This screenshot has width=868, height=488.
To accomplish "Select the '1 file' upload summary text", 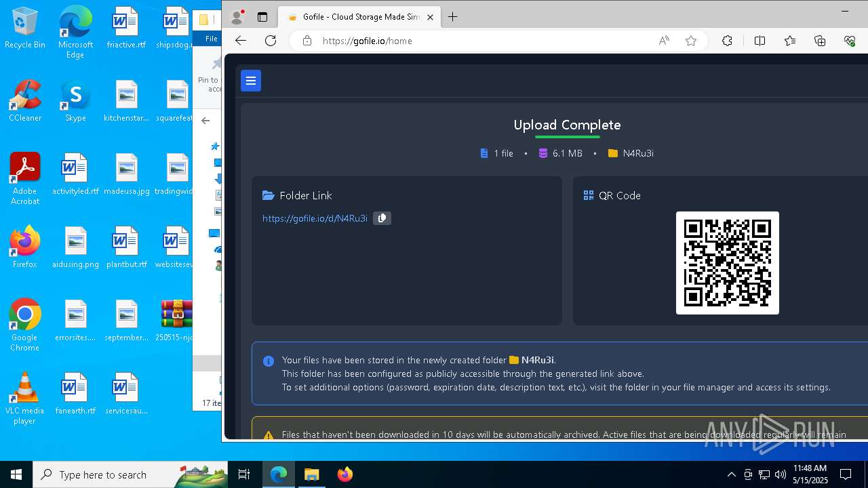I will (x=503, y=153).
